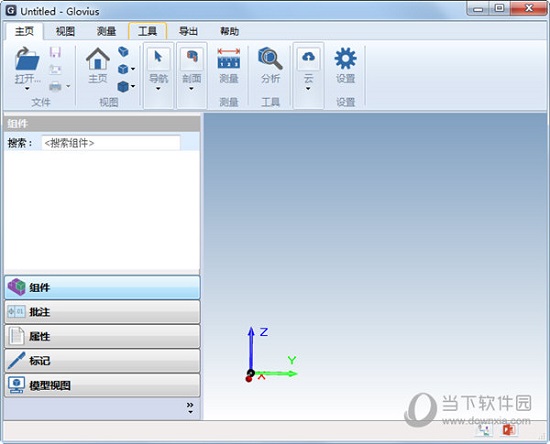
Task: Switch to the 视图 ribbon tab
Action: click(x=65, y=31)
